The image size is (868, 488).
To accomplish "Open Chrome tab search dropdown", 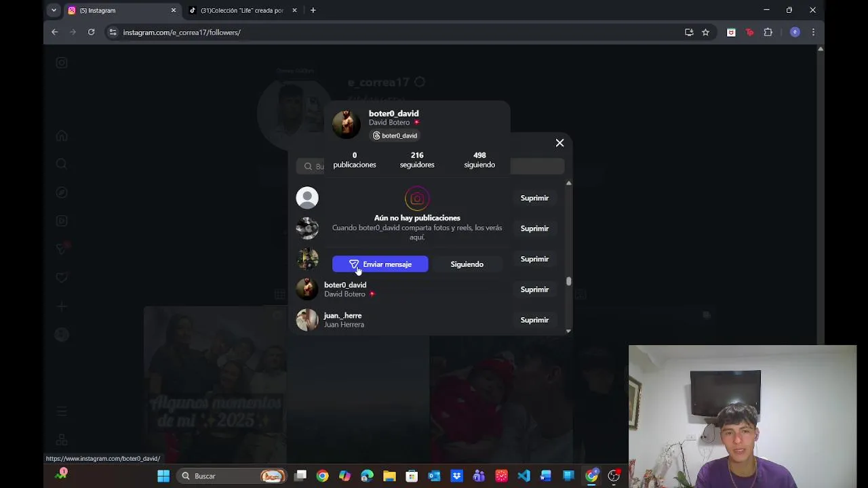I will click(x=54, y=10).
